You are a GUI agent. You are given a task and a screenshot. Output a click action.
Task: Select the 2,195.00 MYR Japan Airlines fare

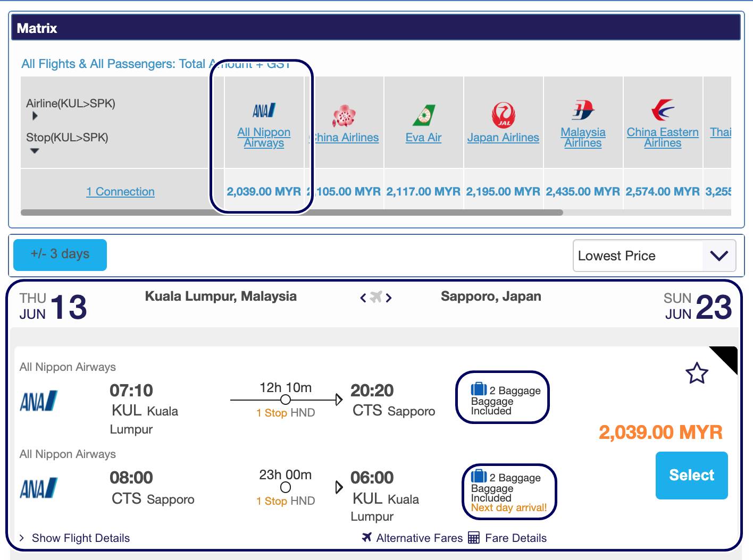pyautogui.click(x=503, y=191)
